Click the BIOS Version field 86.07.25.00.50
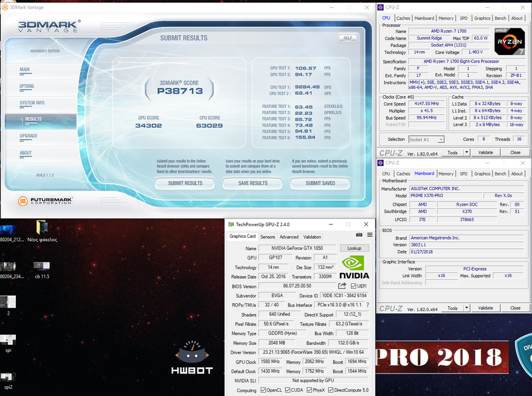 tap(297, 286)
